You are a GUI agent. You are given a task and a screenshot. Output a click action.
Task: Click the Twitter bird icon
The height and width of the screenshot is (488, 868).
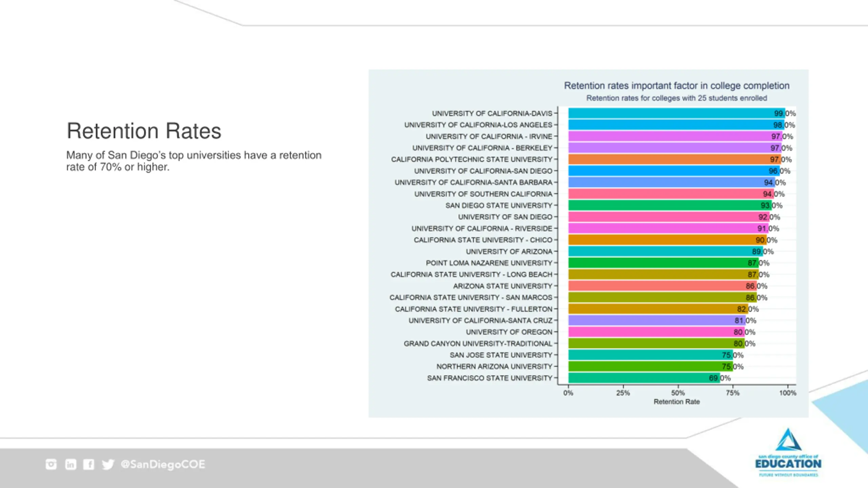(x=108, y=464)
